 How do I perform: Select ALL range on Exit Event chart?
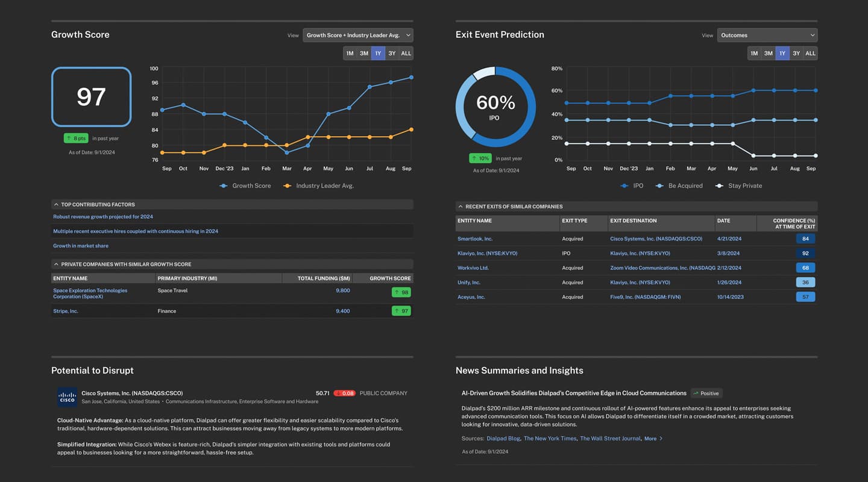pyautogui.click(x=810, y=54)
